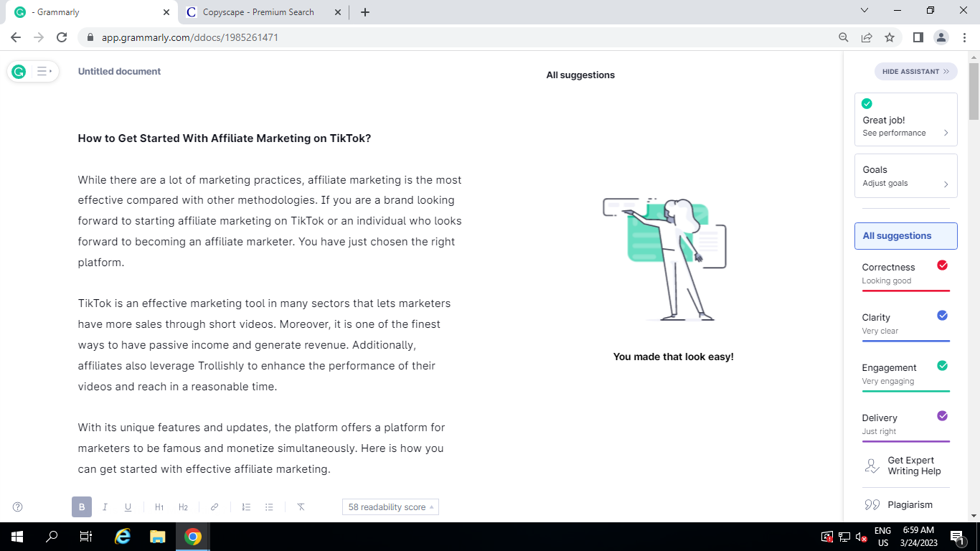The width and height of the screenshot is (980, 551).
Task: Select the Correctness category
Action: [x=905, y=274]
